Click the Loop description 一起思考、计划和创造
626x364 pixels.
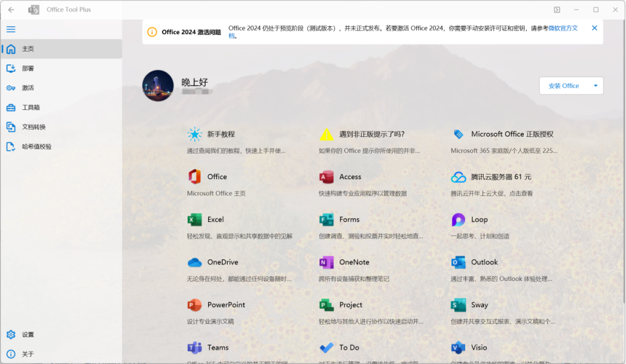480,236
